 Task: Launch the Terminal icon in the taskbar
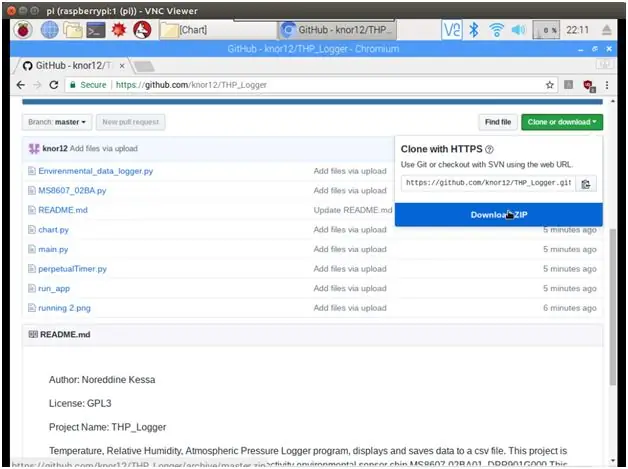pyautogui.click(x=96, y=30)
